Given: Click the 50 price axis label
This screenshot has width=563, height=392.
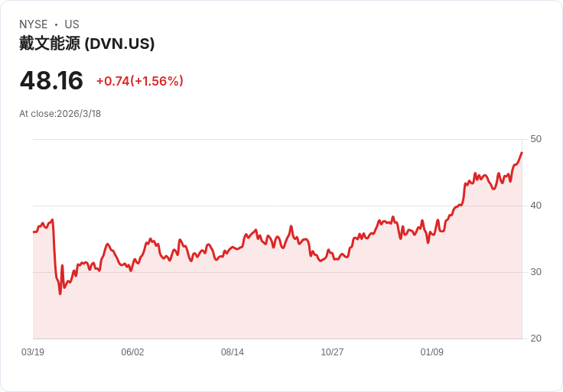Looking at the screenshot, I should 535,139.
